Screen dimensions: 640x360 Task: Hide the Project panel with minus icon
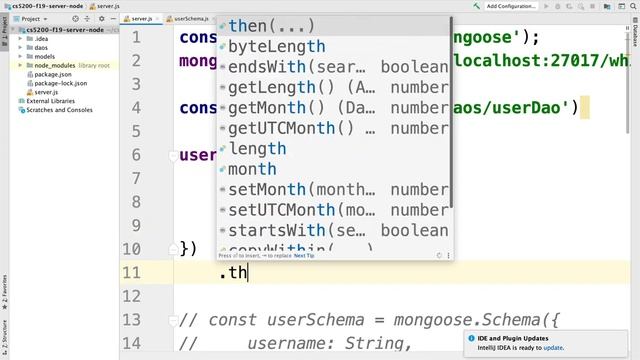(x=113, y=19)
